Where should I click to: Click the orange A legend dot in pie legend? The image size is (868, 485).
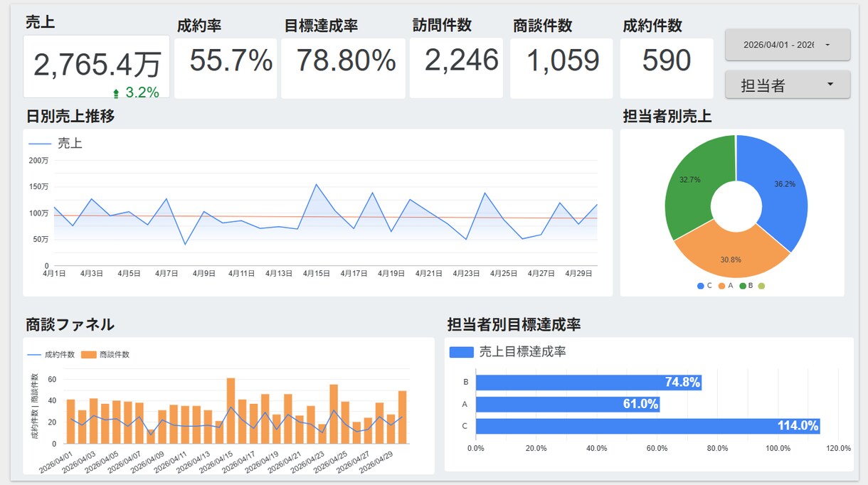(721, 286)
